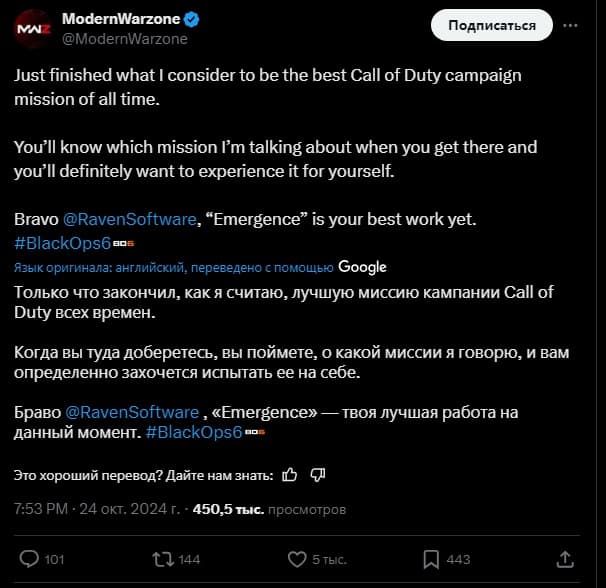Bookmark the tweet
The image size is (606, 588).
431,559
